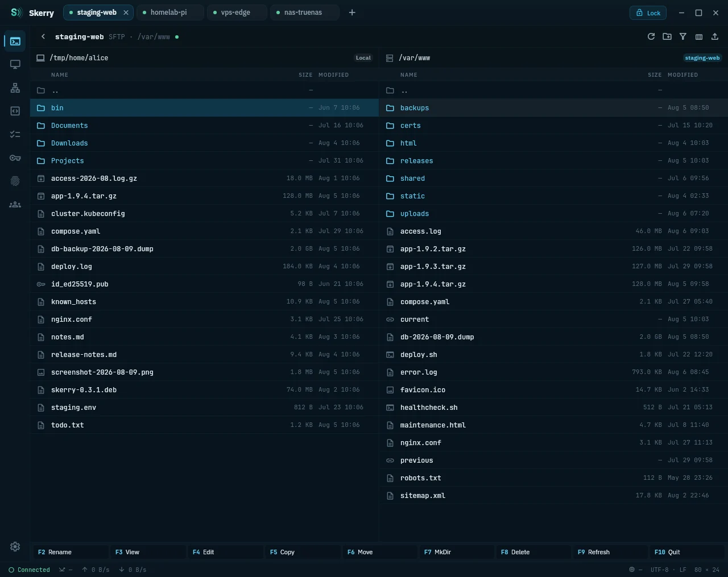Viewport: 728px width, 577px height.
Task: Select the releases folder
Action: point(553,161)
